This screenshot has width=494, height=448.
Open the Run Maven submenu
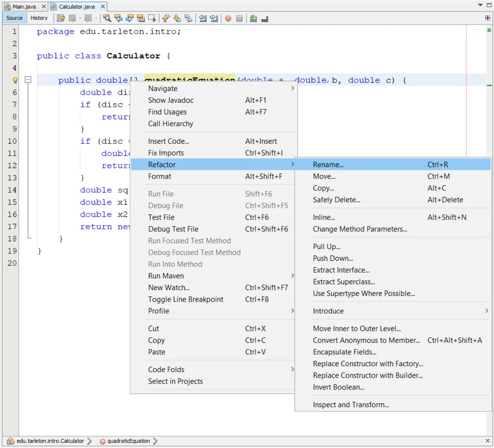pyautogui.click(x=166, y=276)
